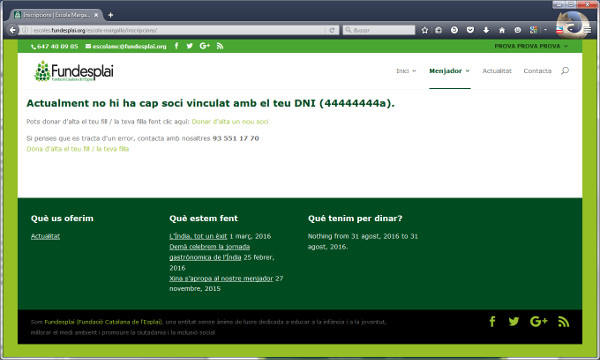Open the footer Actualitat link
This screenshot has height=360, width=600.
coord(45,236)
